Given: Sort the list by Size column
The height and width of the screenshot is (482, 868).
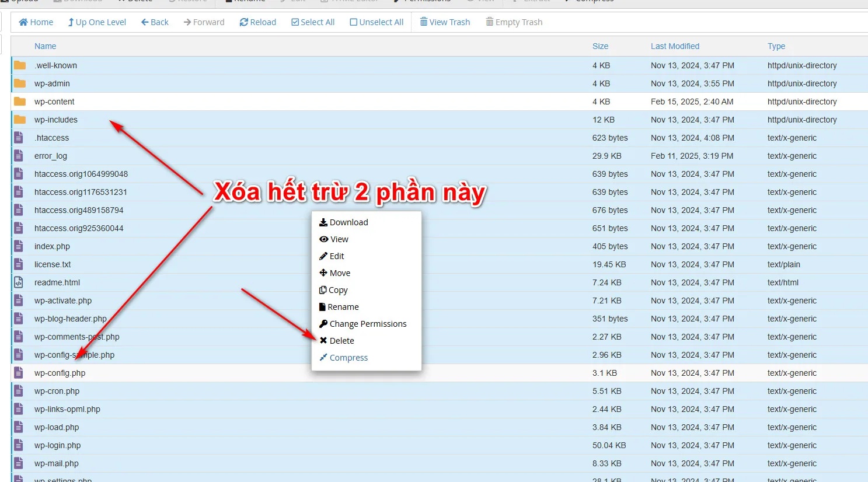Looking at the screenshot, I should tap(600, 46).
